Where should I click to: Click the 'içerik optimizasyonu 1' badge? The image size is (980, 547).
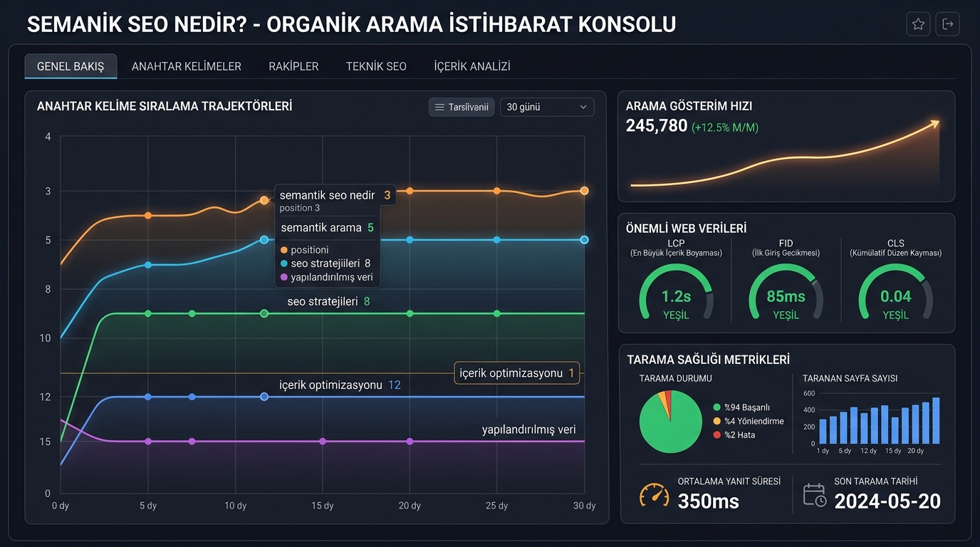point(517,373)
